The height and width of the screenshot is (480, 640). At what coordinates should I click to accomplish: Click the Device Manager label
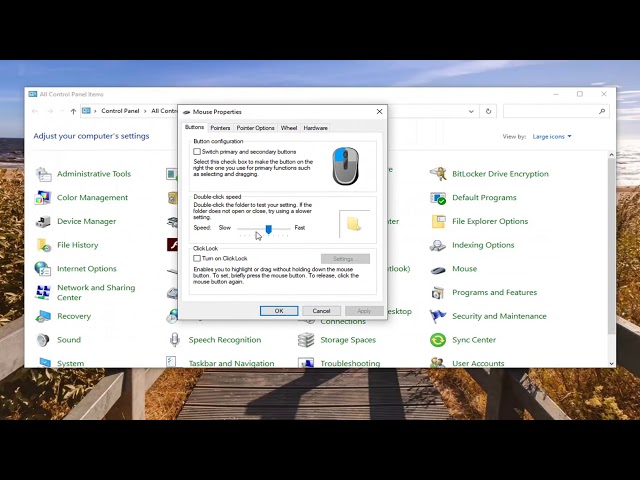[x=87, y=222]
